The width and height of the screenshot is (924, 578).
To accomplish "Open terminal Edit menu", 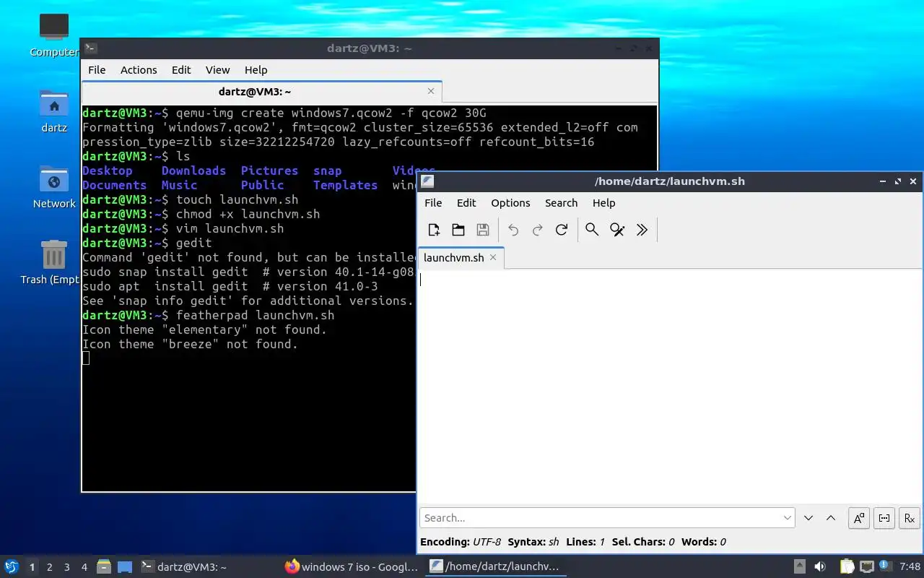I will coord(181,70).
